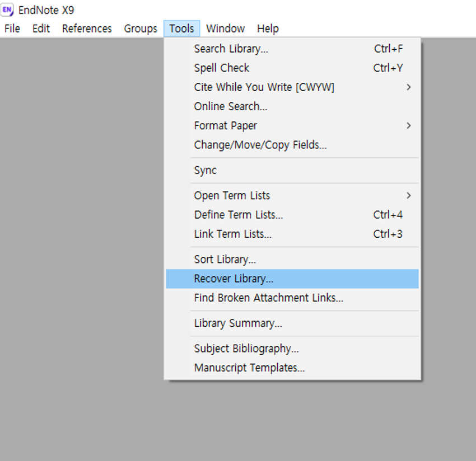Click Sync in Tools menu

tap(292, 170)
